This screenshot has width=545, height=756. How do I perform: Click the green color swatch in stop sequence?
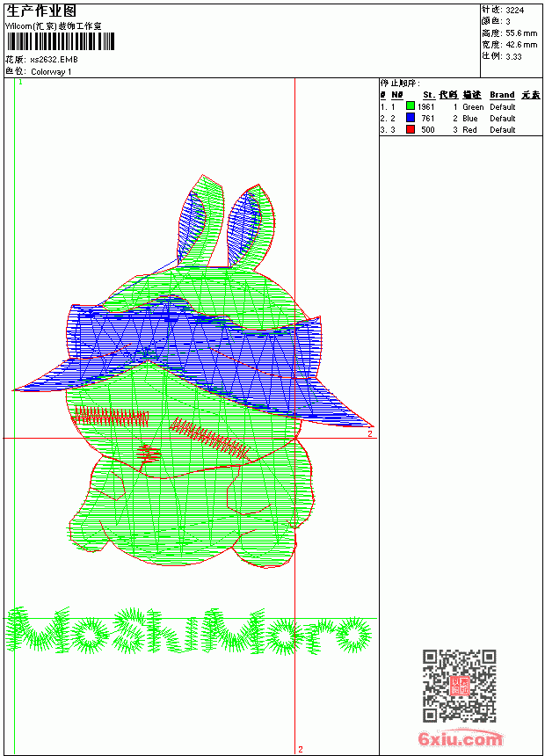[x=411, y=106]
